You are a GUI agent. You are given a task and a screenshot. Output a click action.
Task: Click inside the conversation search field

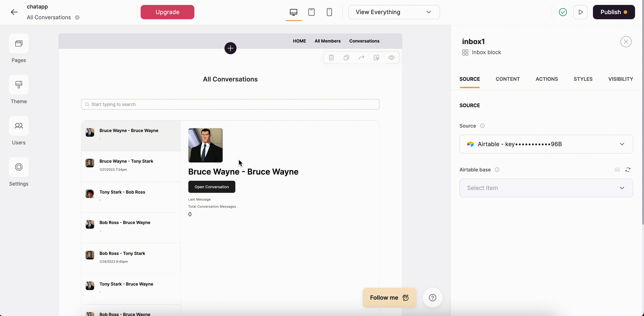coord(230,104)
